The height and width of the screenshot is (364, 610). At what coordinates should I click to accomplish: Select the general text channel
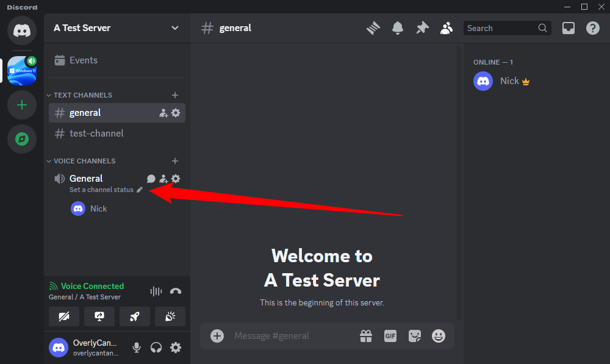[117, 113]
